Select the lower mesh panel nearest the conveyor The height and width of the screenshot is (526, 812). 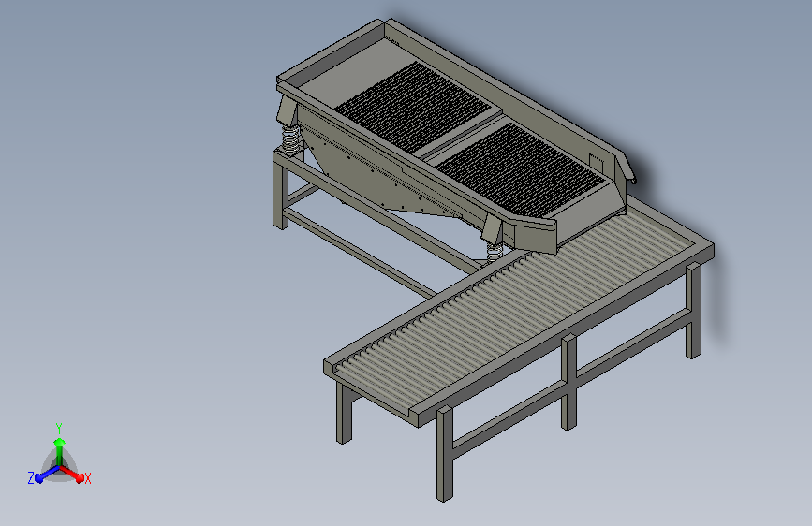tap(520, 169)
